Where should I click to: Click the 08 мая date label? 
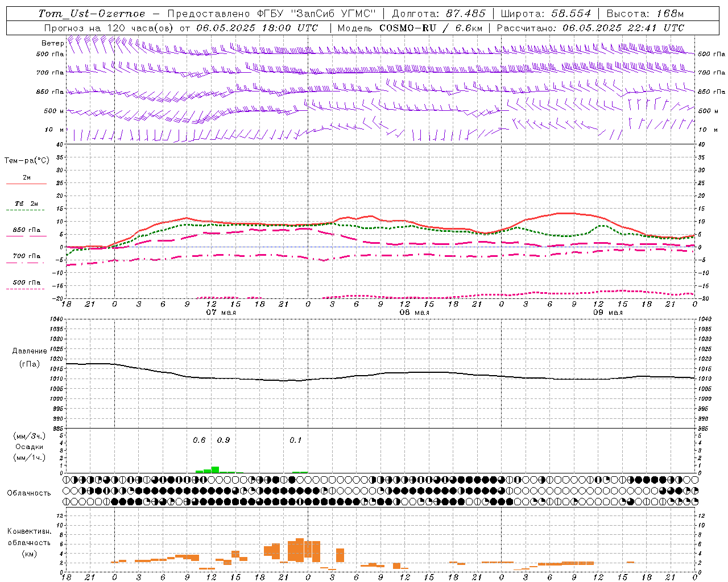pos(414,313)
